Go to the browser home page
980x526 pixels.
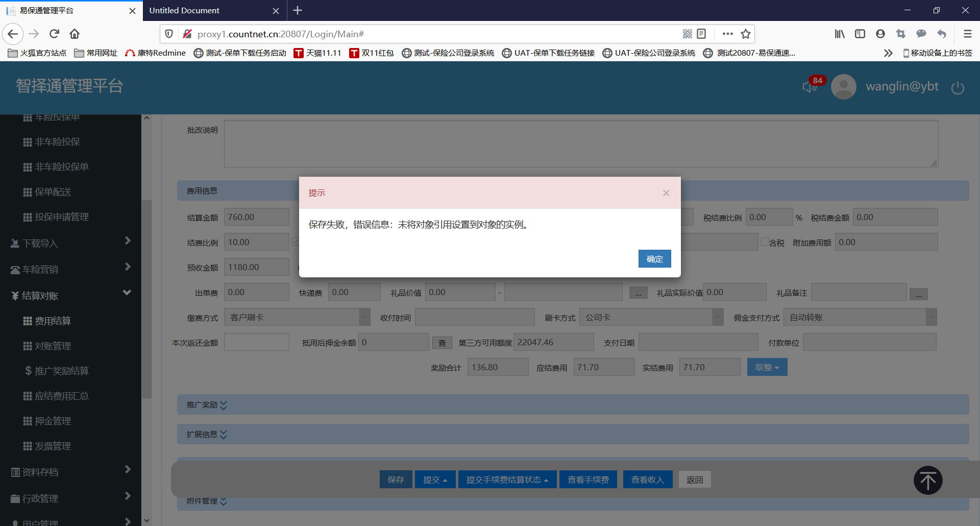(x=75, y=34)
